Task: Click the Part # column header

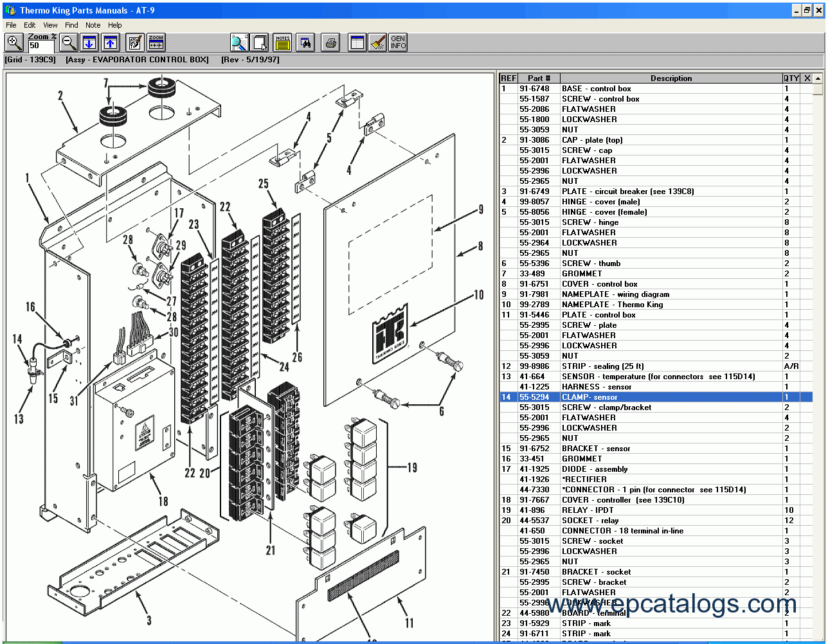Action: click(539, 78)
